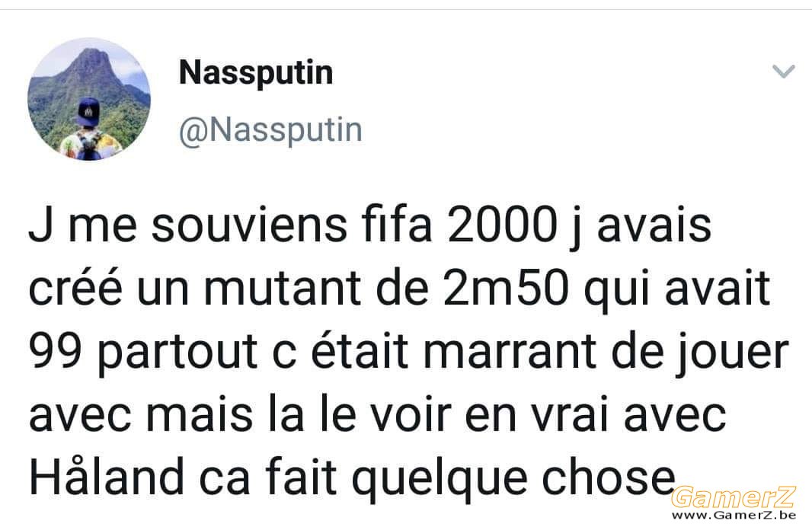Select the word mutant in tweet
Viewport: 812px width, 527px height.
[x=282, y=289]
